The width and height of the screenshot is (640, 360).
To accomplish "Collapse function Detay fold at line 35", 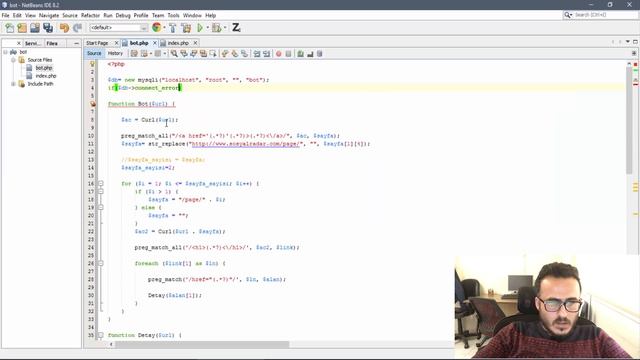I will (x=101, y=335).
